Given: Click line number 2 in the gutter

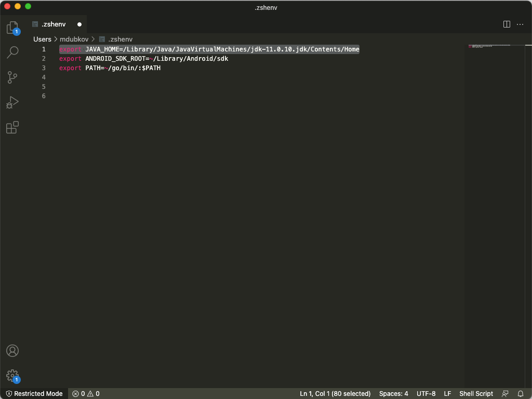Looking at the screenshot, I should click(x=44, y=59).
